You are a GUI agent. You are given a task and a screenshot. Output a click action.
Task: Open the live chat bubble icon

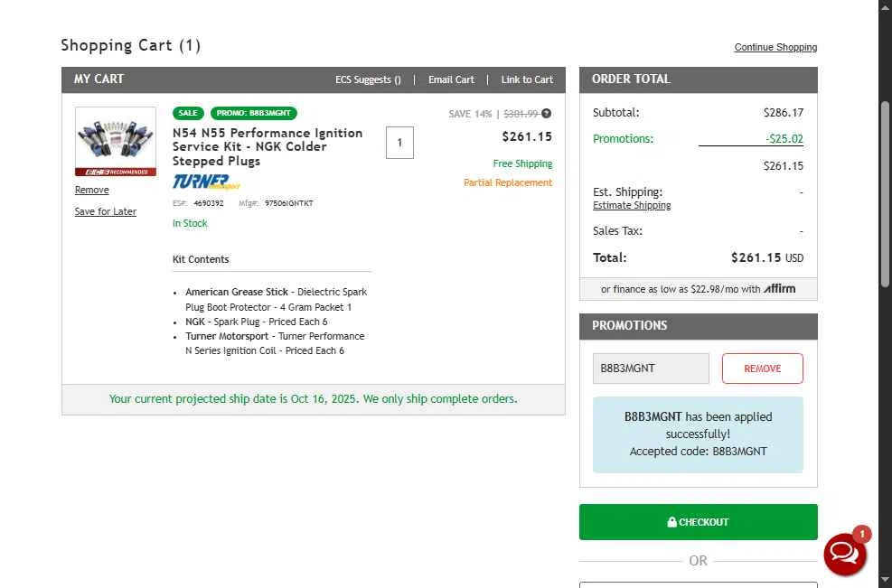(x=844, y=553)
